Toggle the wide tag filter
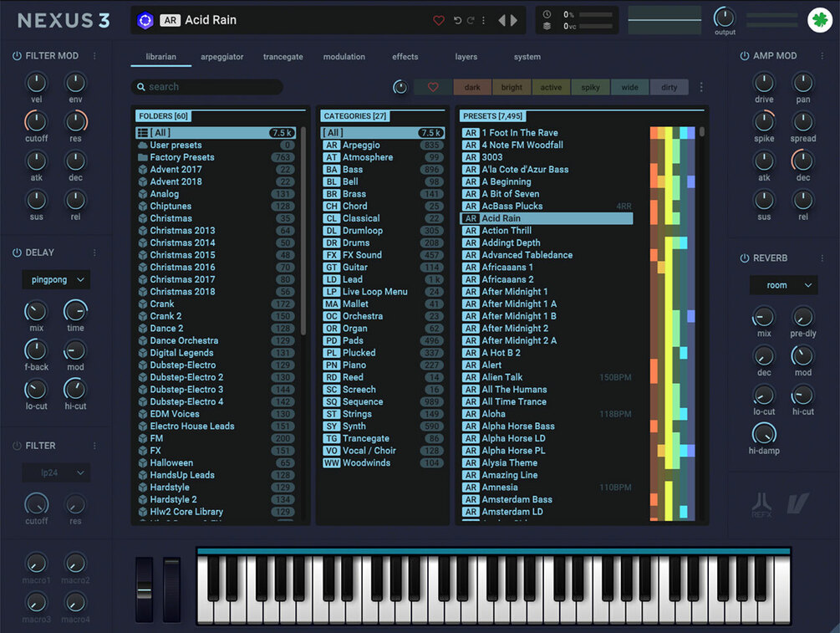840x633 pixels. [630, 87]
